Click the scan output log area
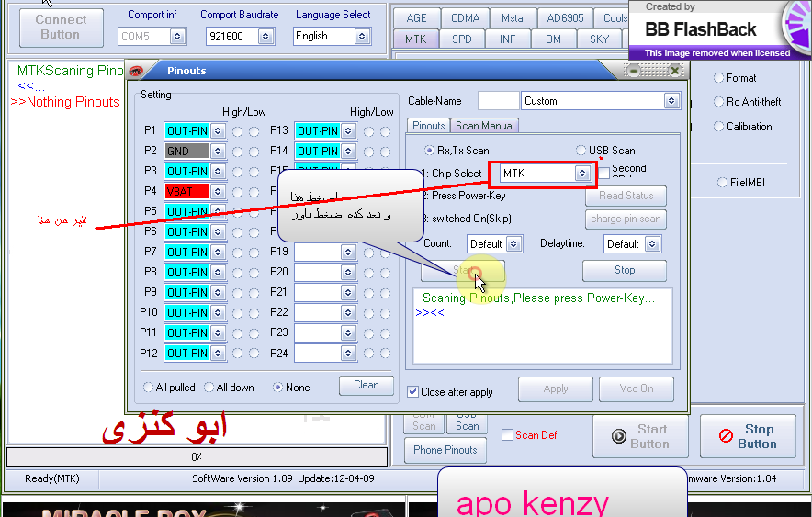The image size is (812, 517). point(543,327)
